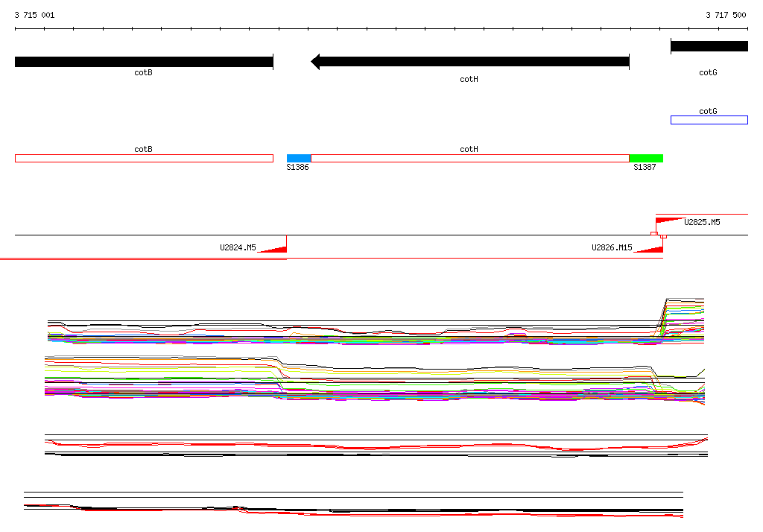Click the 3 715 001 coordinate label
This screenshot has height=532, width=763.
pos(34,15)
